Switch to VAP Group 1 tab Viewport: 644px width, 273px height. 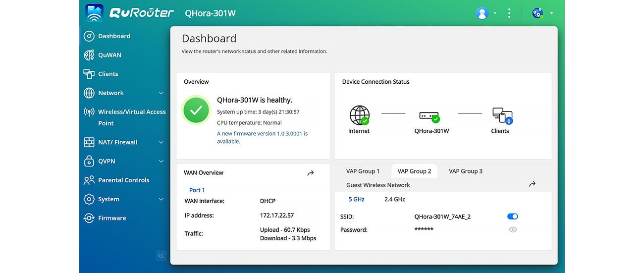363,171
